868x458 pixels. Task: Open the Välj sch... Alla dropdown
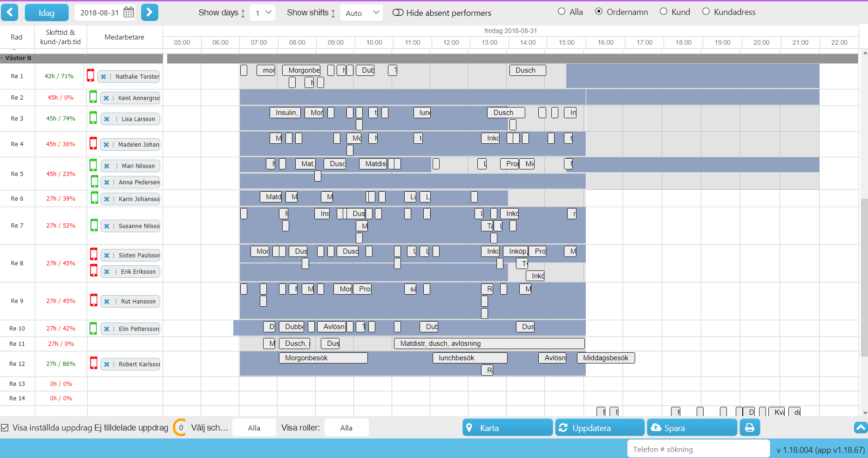tap(254, 428)
